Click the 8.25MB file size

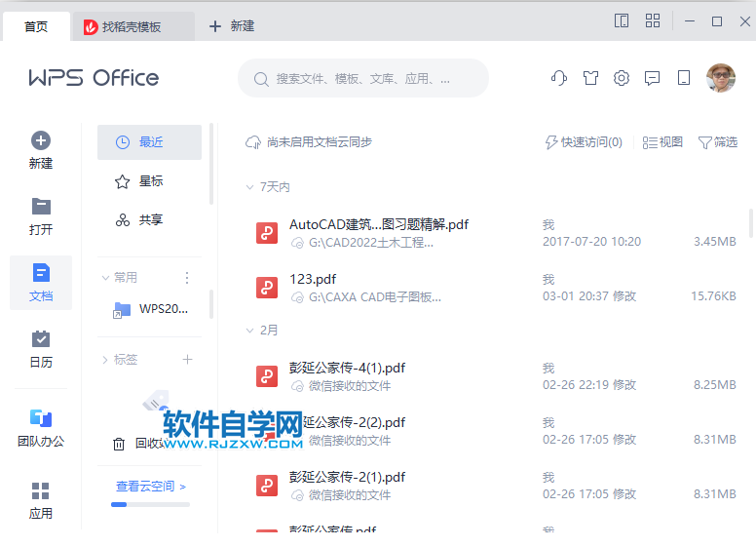point(714,385)
